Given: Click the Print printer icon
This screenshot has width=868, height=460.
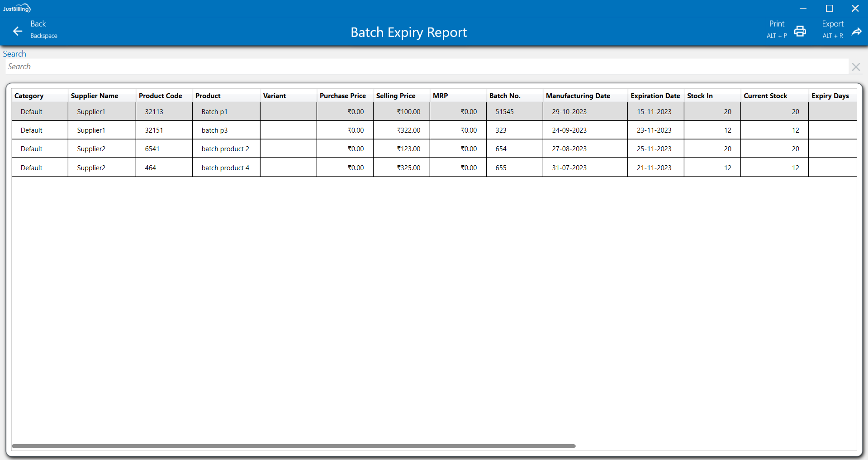Looking at the screenshot, I should tap(800, 31).
